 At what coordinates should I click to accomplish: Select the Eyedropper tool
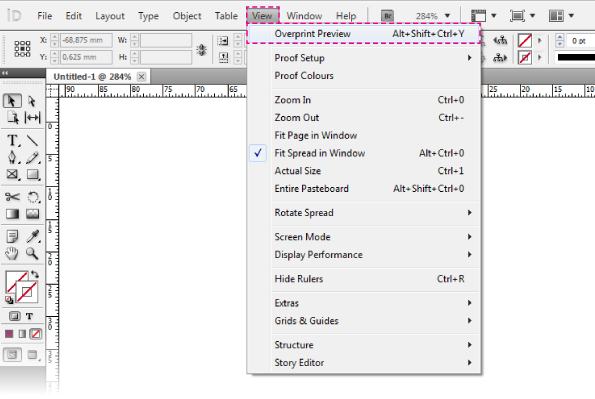pos(33,237)
